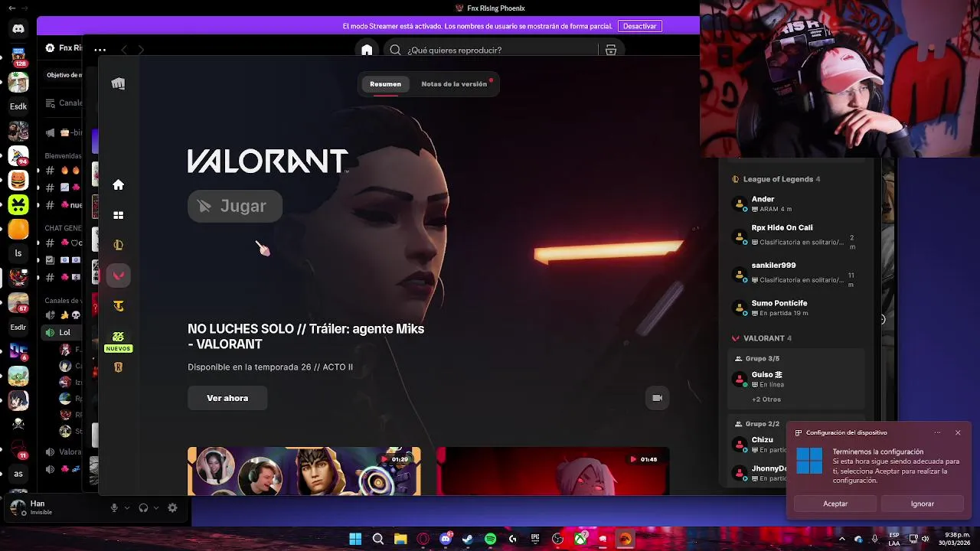This screenshot has width=980, height=551.
Task: Click Aceptar in the device setup notification
Action: click(835, 504)
